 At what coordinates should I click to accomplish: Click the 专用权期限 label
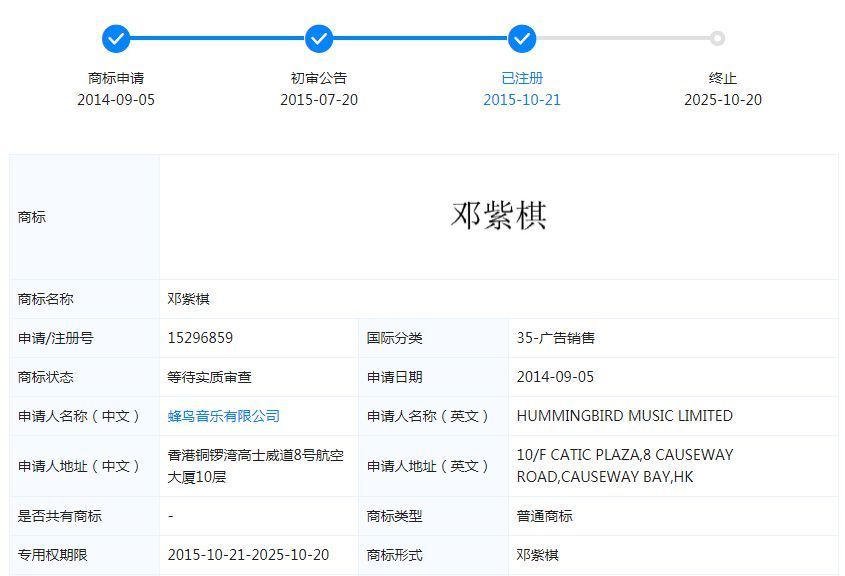pyautogui.click(x=52, y=555)
